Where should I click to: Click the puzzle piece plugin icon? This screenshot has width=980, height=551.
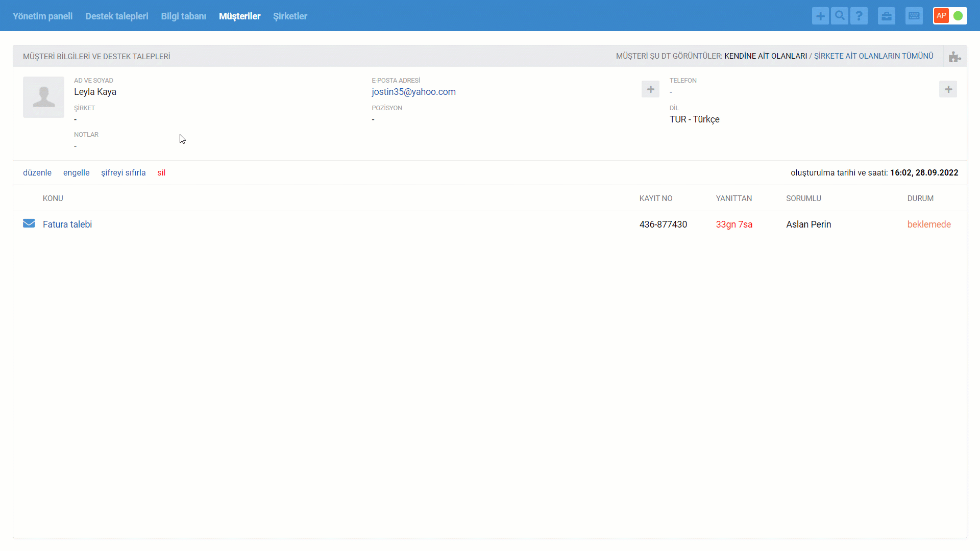954,57
